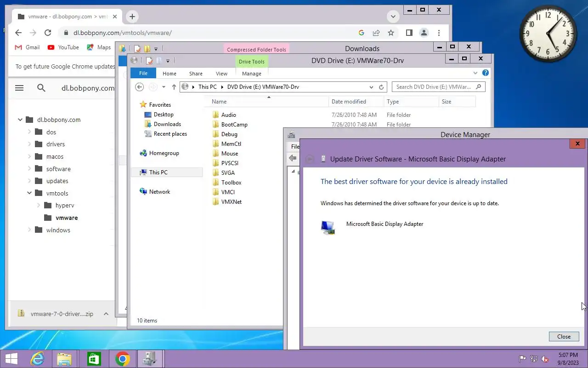The height and width of the screenshot is (368, 588).
Task: Open Windows Store from taskbar
Action: tap(94, 359)
